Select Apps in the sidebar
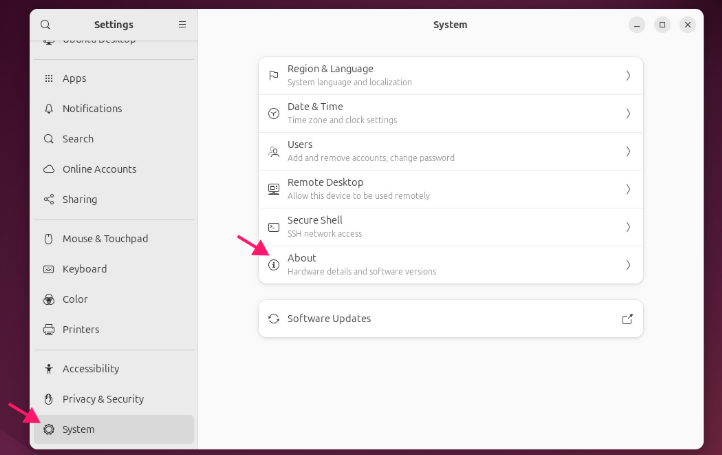Screen dimensions: 722x455 click(114, 78)
